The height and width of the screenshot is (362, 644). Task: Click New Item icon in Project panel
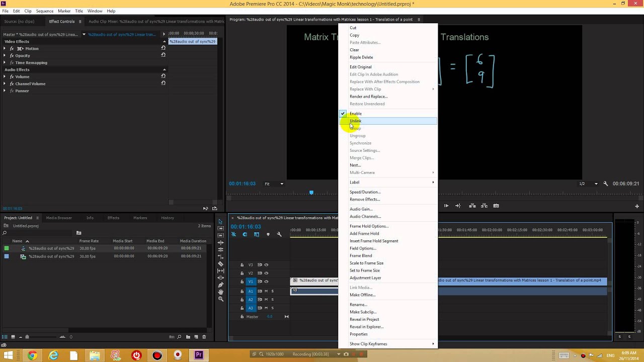pyautogui.click(x=196, y=337)
